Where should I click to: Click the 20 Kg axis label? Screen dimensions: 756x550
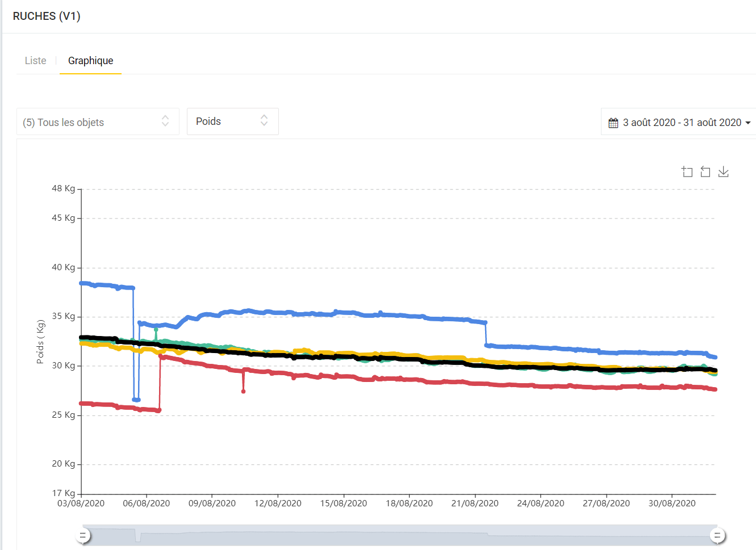pos(63,464)
